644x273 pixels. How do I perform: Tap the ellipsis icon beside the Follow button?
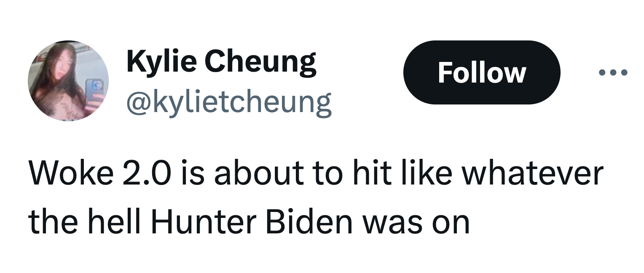pos(614,72)
